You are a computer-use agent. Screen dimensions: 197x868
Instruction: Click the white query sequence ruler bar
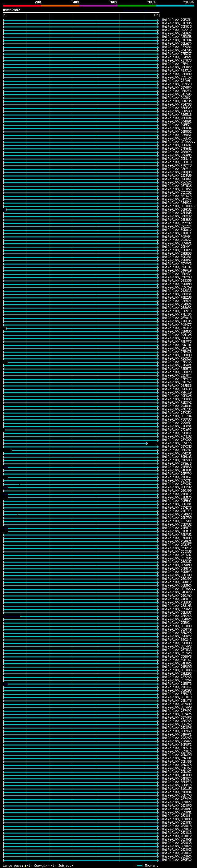[81, 12]
